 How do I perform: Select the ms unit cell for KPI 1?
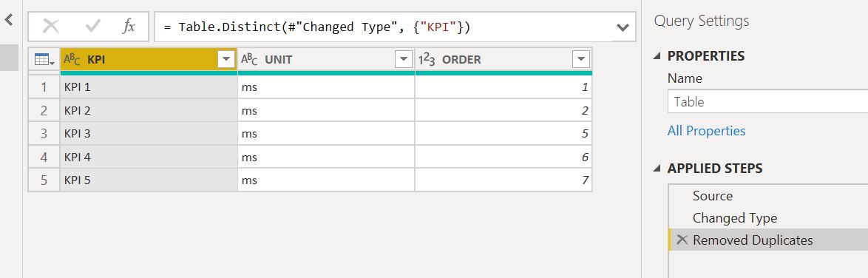pos(326,87)
